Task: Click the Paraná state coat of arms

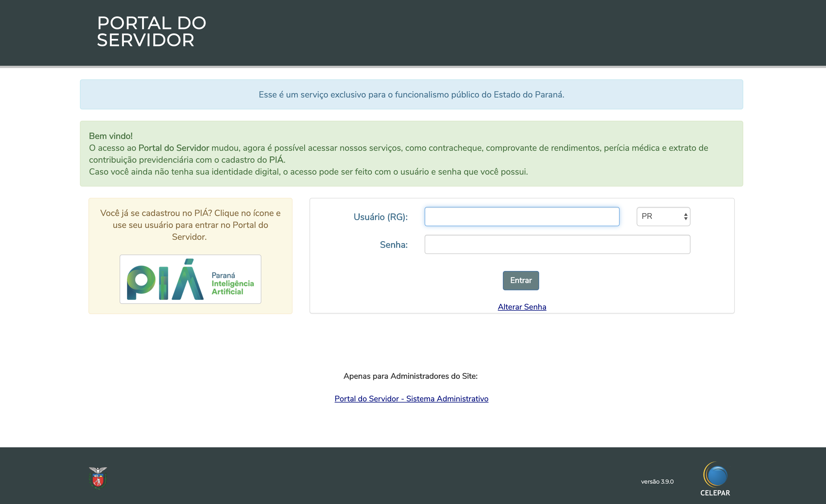Action: point(98,478)
